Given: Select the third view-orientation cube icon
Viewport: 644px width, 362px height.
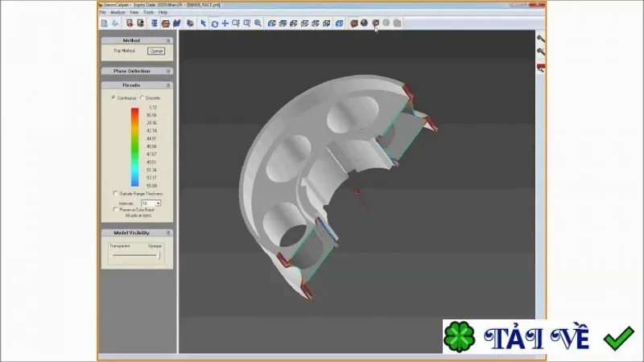Looking at the screenshot, I should (x=294, y=23).
